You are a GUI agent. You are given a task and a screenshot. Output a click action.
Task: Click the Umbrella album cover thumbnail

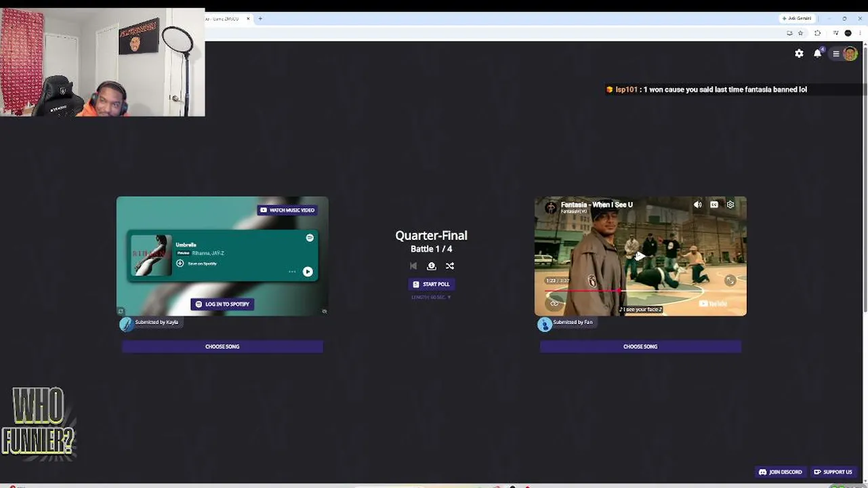point(151,255)
